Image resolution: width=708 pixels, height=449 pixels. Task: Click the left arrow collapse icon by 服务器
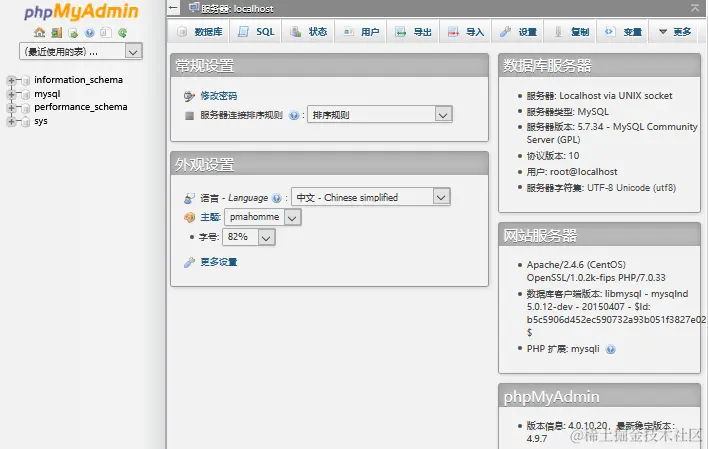(173, 8)
